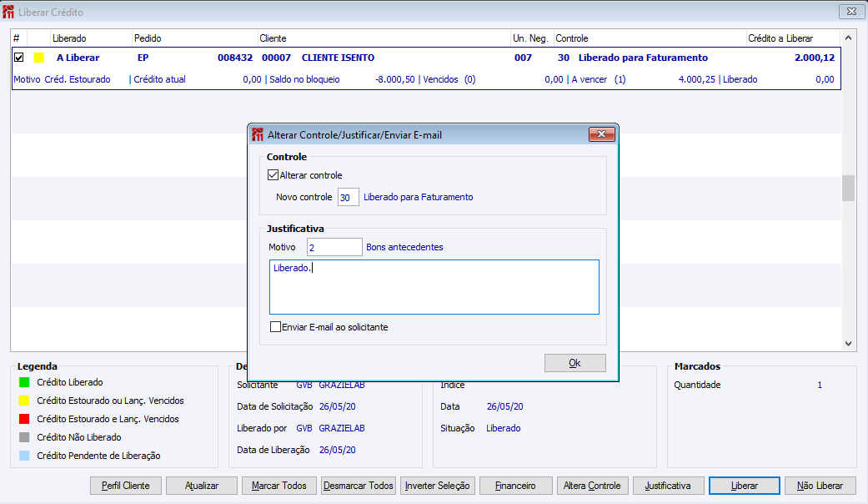The width and height of the screenshot is (868, 504).
Task: Click Liberado para Faturamento label in dialog
Action: 418,197
